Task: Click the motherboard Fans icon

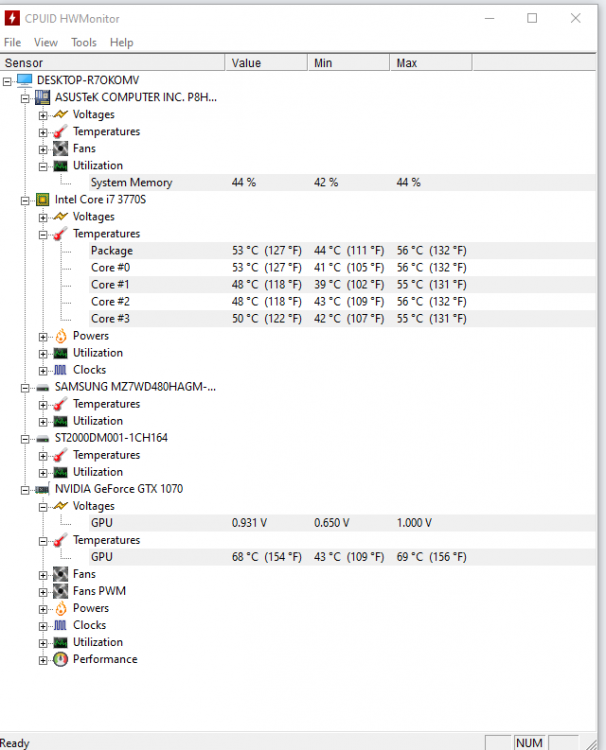Action: (60, 149)
